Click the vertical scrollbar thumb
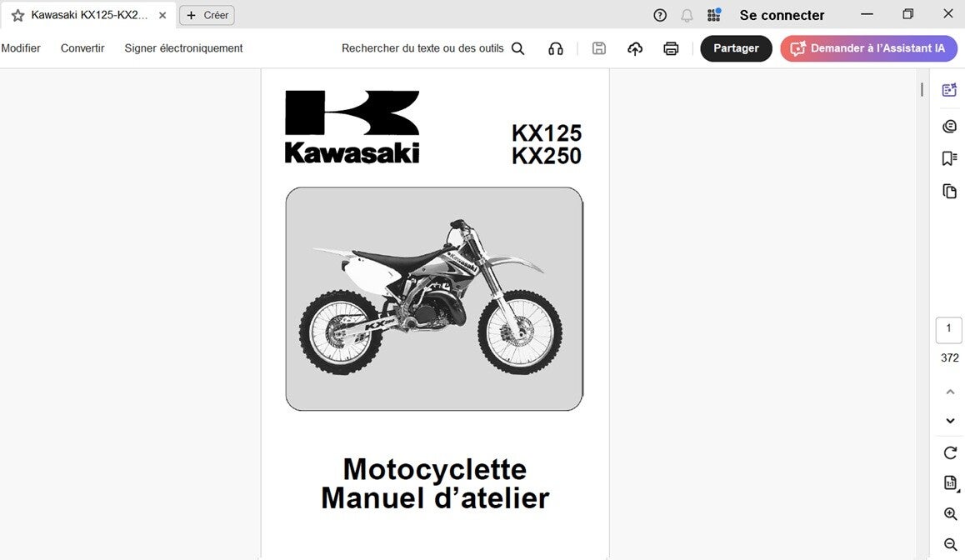Image resolution: width=965 pixels, height=560 pixels. (922, 89)
